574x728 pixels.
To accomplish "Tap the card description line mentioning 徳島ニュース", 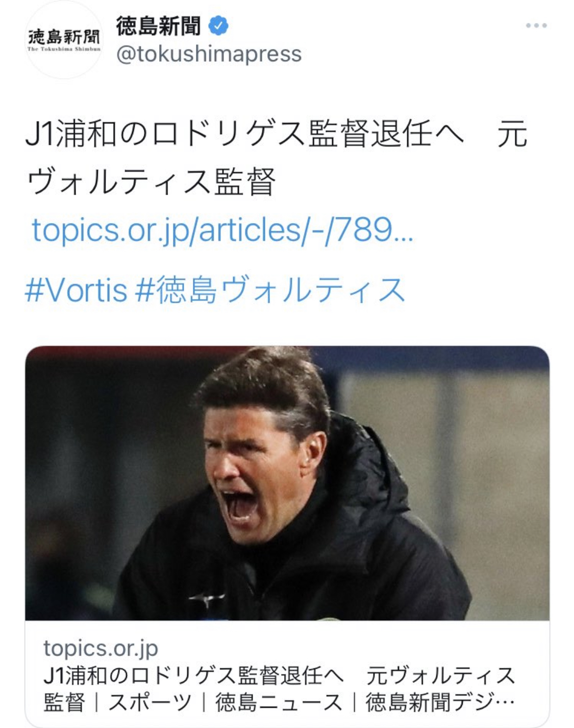I will tap(279, 702).
